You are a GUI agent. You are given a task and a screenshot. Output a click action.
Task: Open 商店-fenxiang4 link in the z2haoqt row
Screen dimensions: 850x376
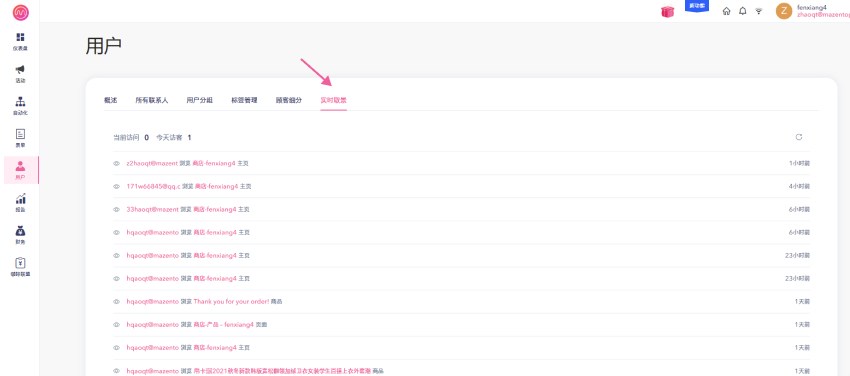click(215, 163)
